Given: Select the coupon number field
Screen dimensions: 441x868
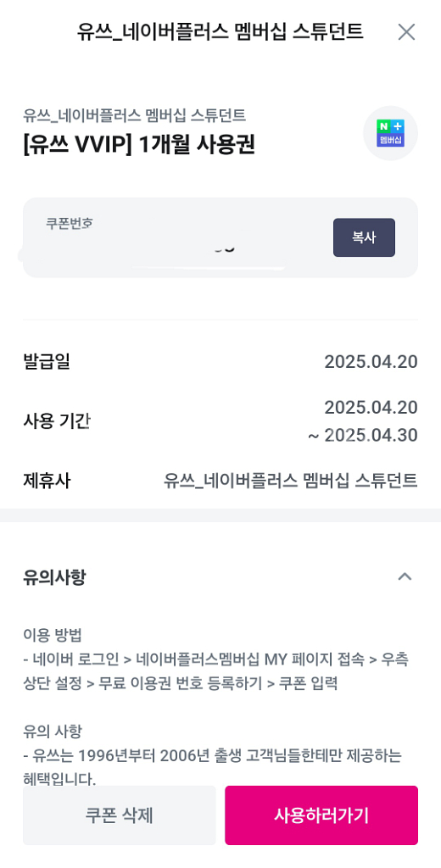Looking at the screenshot, I should 220,237.
